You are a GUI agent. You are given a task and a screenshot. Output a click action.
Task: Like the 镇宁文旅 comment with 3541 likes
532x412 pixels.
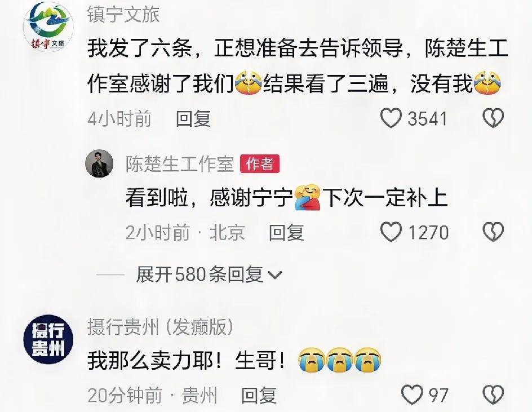tap(391, 118)
